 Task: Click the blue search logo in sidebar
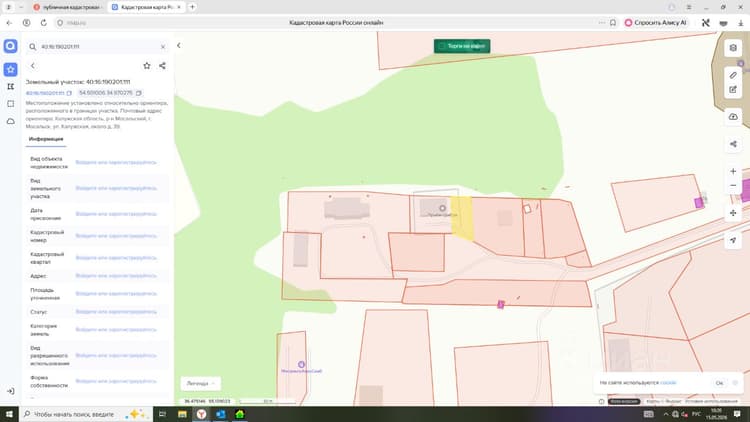tap(11, 46)
